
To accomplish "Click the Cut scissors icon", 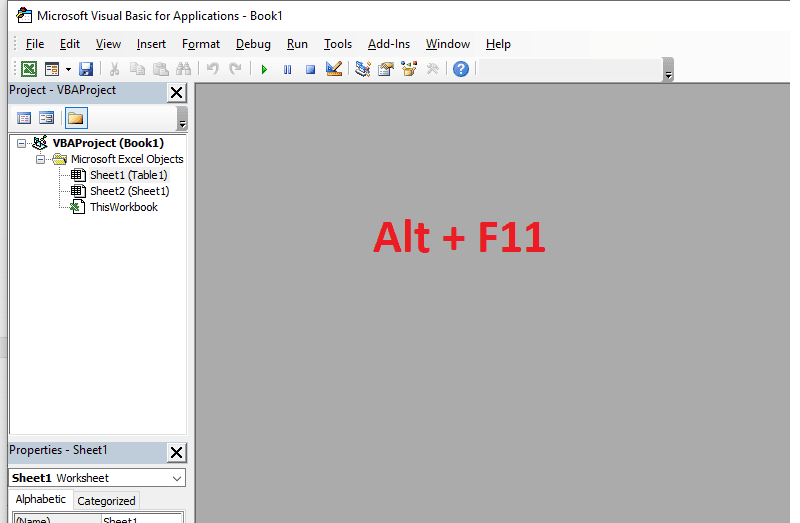I will coord(114,69).
